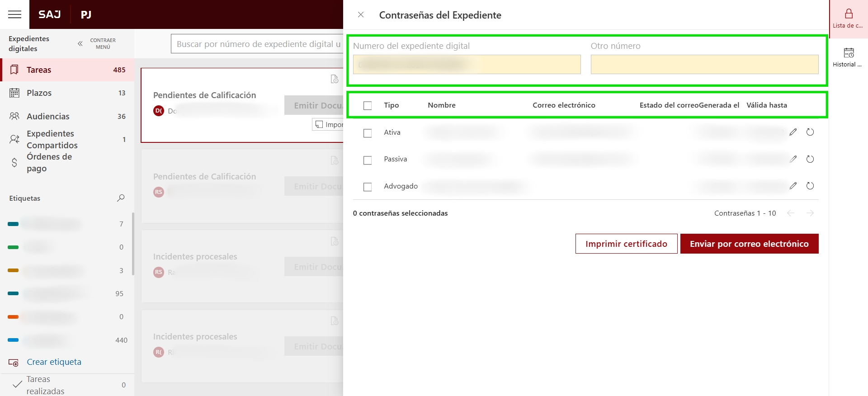The image size is (868, 396).
Task: Open the hamburger main menu
Action: pyautogui.click(x=14, y=14)
